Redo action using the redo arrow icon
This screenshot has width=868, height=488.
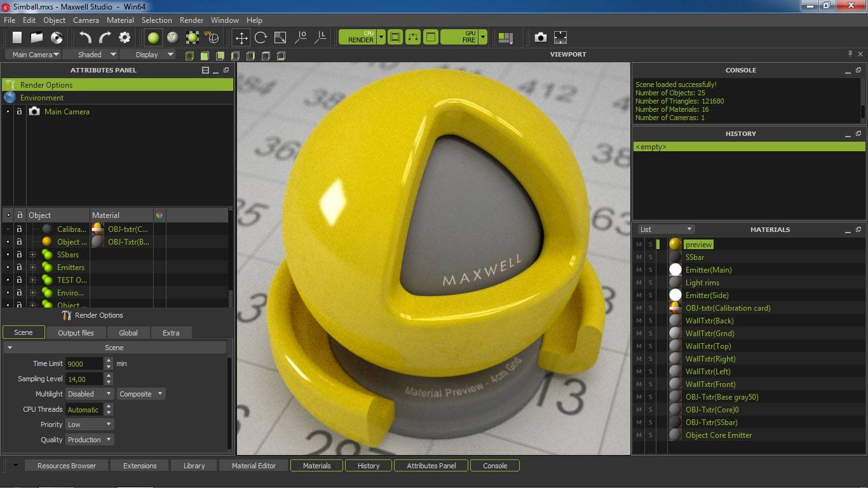pos(105,37)
